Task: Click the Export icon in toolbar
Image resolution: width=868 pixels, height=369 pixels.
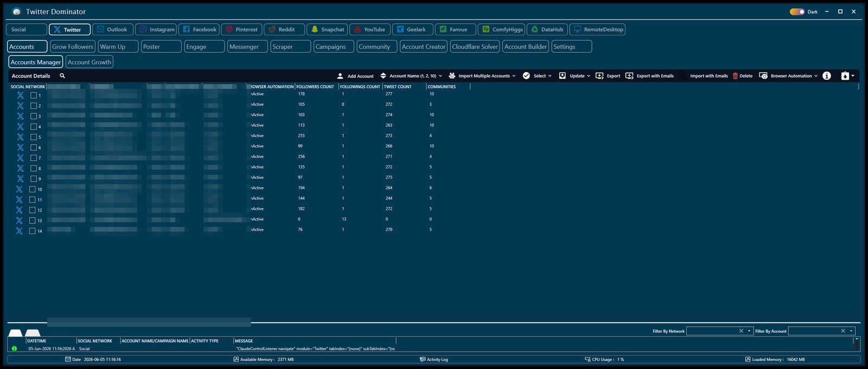Action: click(x=599, y=76)
